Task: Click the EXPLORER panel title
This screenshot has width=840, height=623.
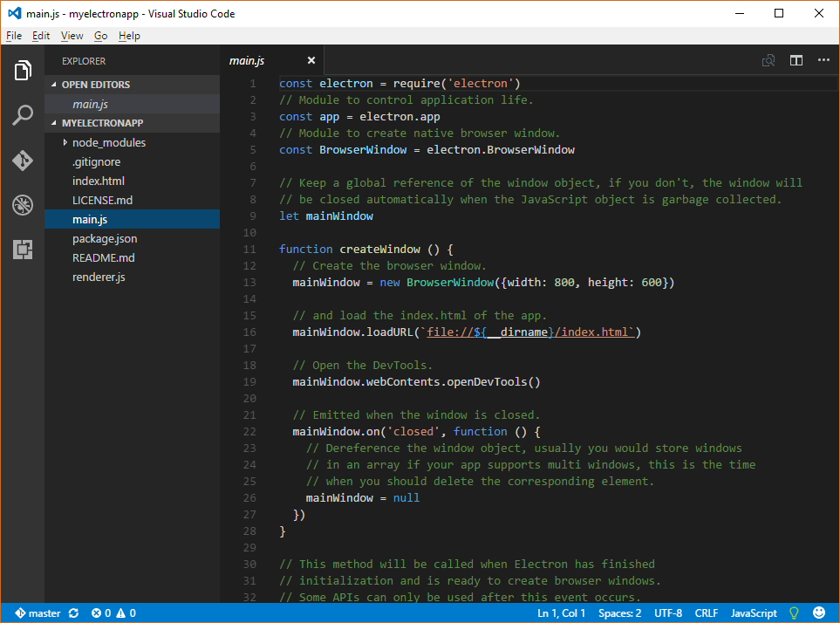Action: click(84, 61)
